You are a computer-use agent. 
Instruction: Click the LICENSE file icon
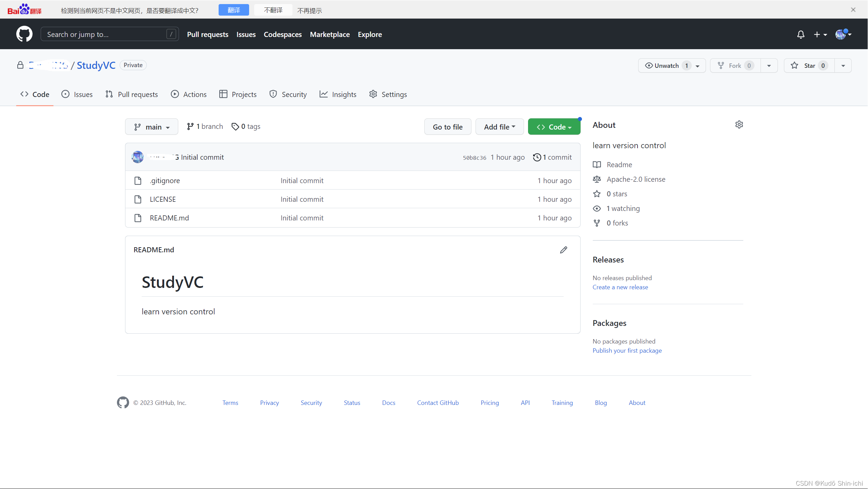pos(138,199)
